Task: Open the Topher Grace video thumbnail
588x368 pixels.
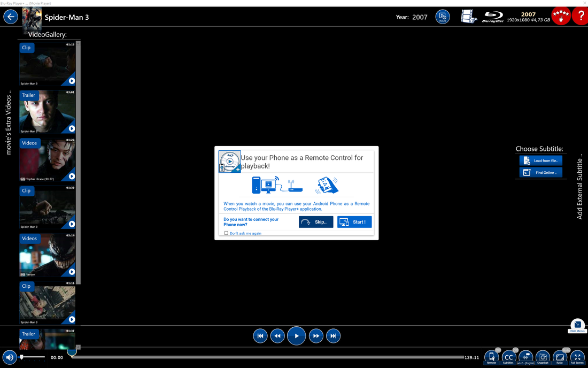Action: pyautogui.click(x=47, y=159)
